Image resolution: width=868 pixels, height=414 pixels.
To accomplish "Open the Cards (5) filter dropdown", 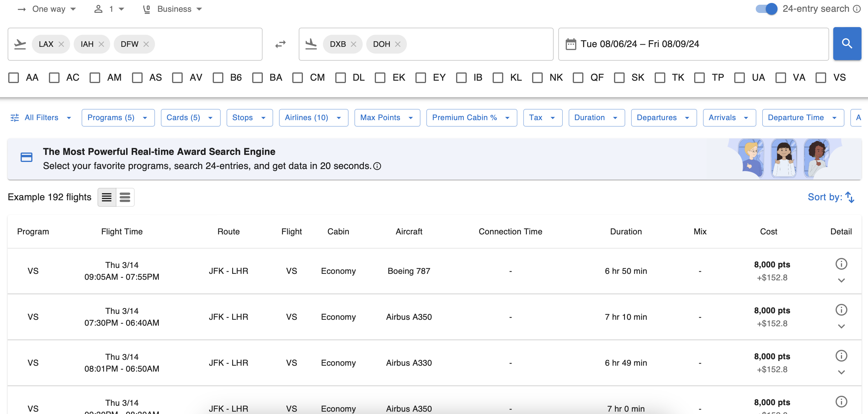I will point(190,117).
